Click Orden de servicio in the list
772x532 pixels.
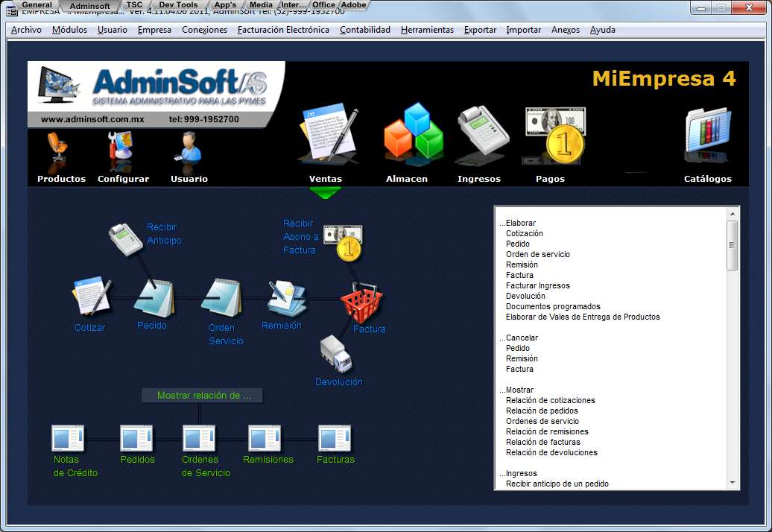click(x=538, y=254)
